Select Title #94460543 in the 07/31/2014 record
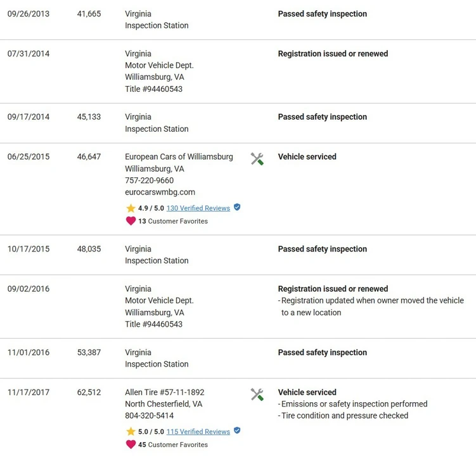476x456 pixels. point(153,89)
